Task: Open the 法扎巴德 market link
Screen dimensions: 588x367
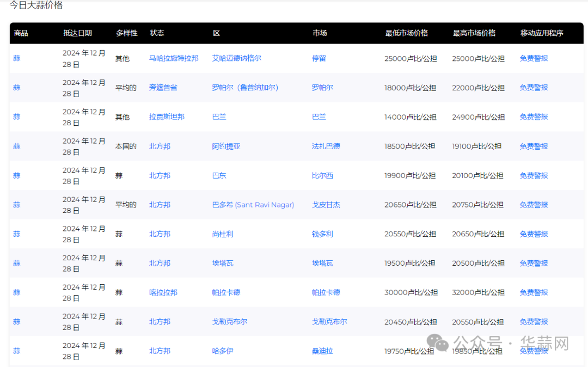Action: pyautogui.click(x=326, y=146)
